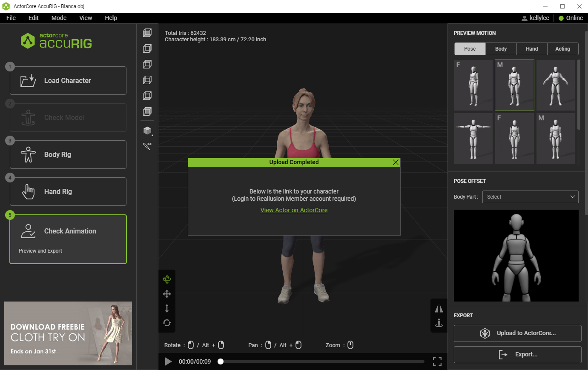Click the Online status indicator
Screen dimensions: 588x370
[x=571, y=18]
